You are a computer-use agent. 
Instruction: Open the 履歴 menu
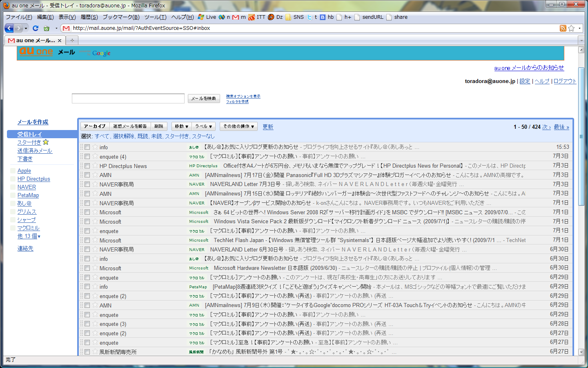coord(89,17)
